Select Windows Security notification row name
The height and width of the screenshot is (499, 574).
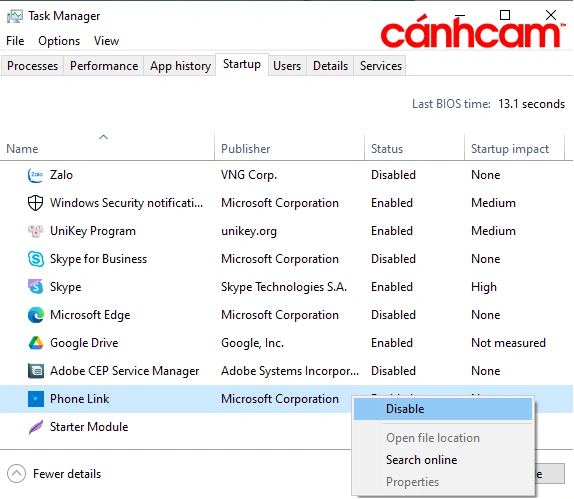126,203
